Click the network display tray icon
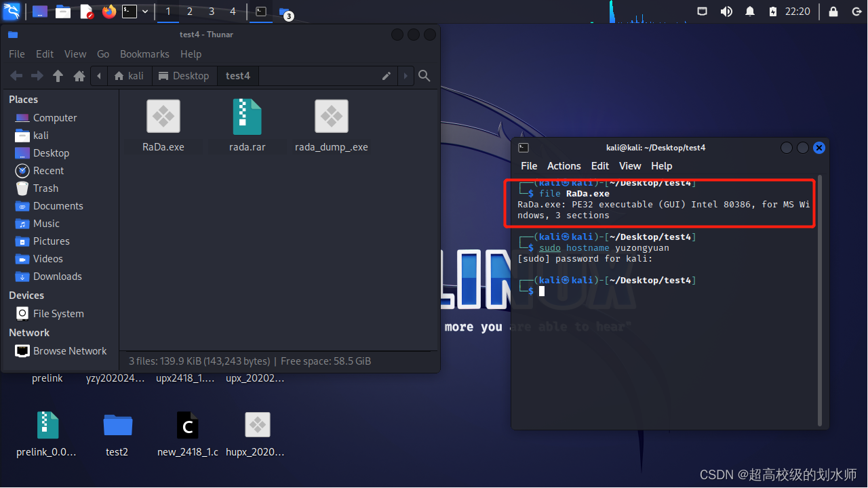The height and width of the screenshot is (488, 868). click(x=703, y=12)
